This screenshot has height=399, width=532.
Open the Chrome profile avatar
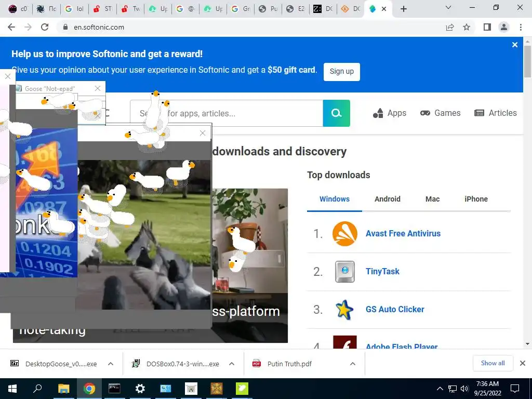pyautogui.click(x=504, y=27)
